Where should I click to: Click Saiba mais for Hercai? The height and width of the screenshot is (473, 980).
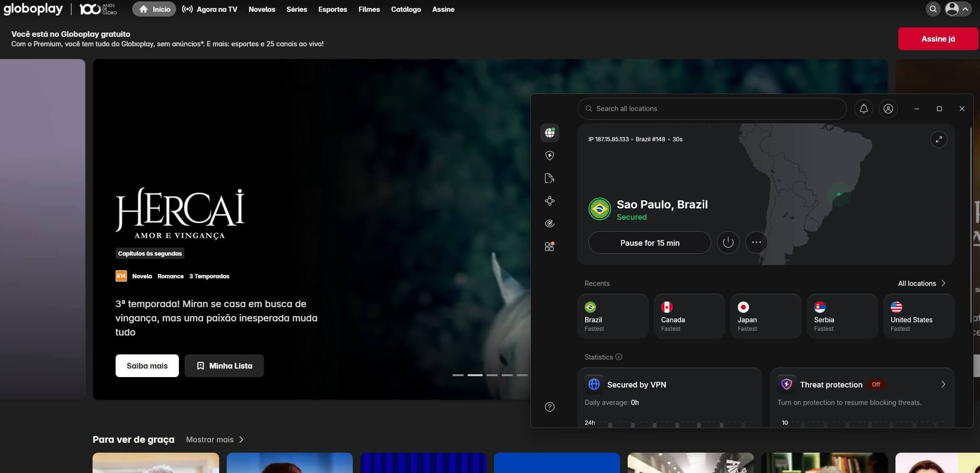[x=147, y=366]
